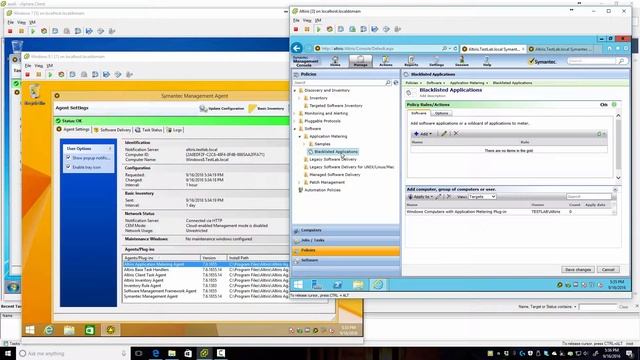
Task: Click the Altiris VM suspend pause icon
Action: (x=307, y=29)
